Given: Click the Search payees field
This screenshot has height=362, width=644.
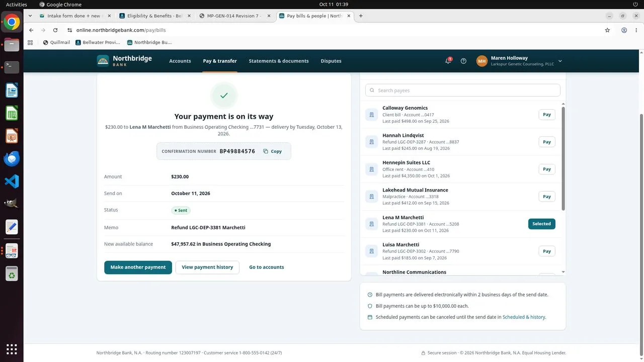Looking at the screenshot, I should pyautogui.click(x=463, y=90).
